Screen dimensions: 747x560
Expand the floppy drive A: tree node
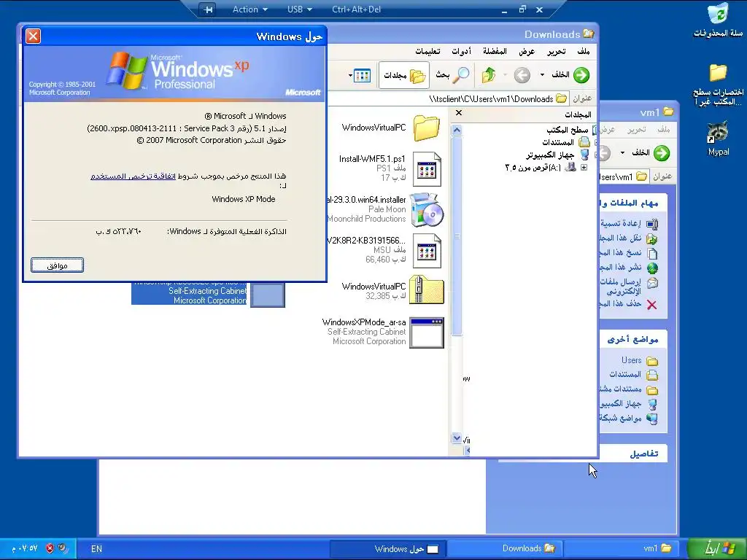584,168
